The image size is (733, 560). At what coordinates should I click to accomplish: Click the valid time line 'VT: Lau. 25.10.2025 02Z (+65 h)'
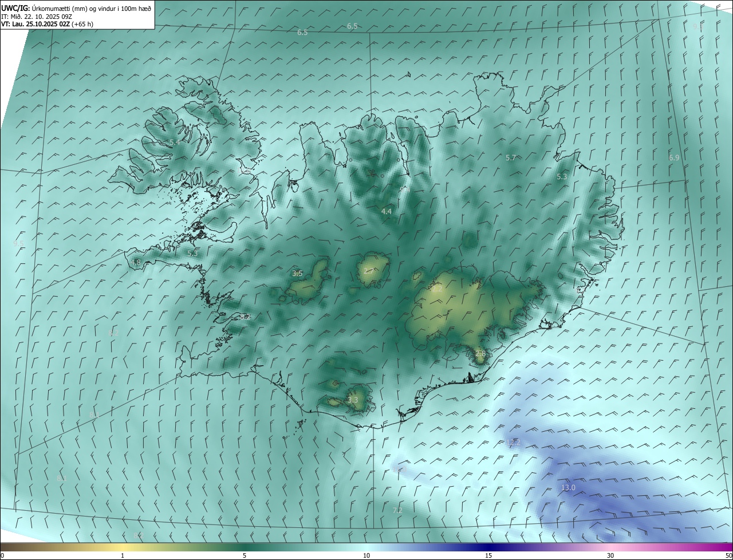pyautogui.click(x=48, y=24)
